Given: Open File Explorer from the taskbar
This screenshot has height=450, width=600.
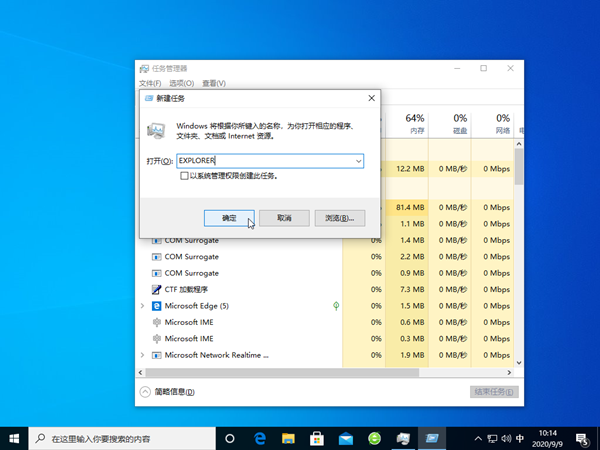Looking at the screenshot, I should [288, 438].
